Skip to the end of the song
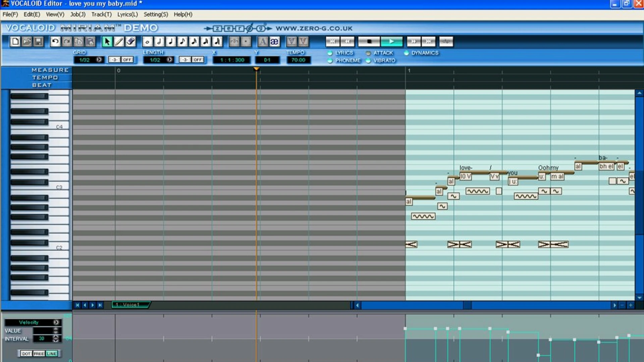Image resolution: width=644 pixels, height=362 pixels. tap(428, 42)
